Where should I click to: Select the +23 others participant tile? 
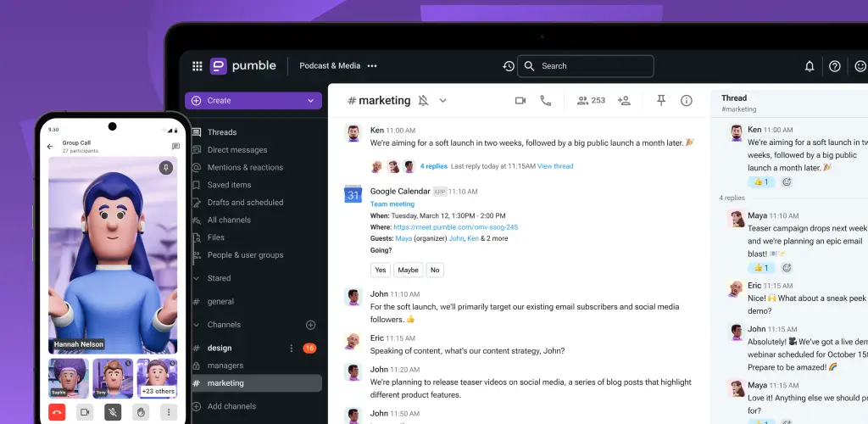point(157,378)
